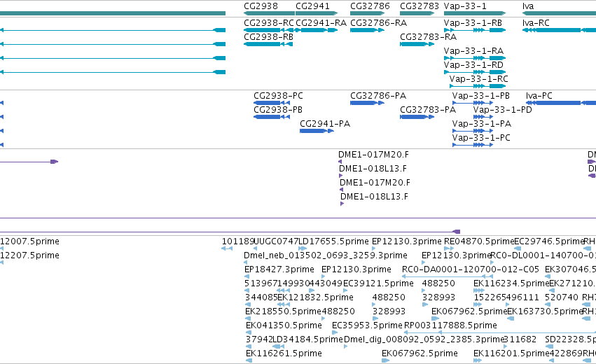This screenshot has width=596, height=364.
Task: Select 'RC0-DA0001-120700-012-C05' EST label
Action: (471, 269)
